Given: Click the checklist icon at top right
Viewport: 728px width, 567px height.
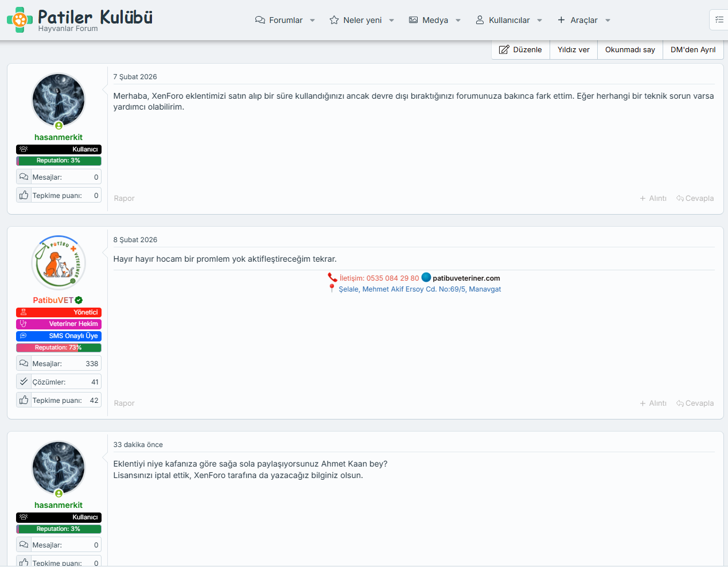Looking at the screenshot, I should click(719, 20).
